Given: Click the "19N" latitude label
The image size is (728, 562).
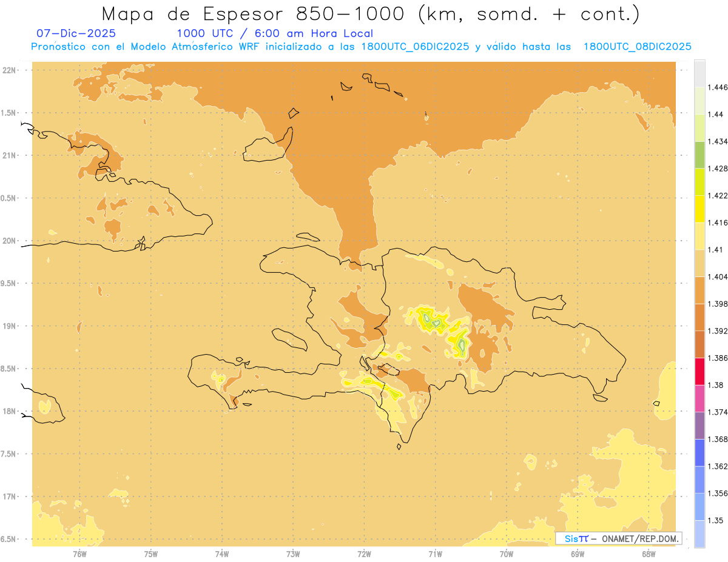Looking at the screenshot, I should pos(10,326).
